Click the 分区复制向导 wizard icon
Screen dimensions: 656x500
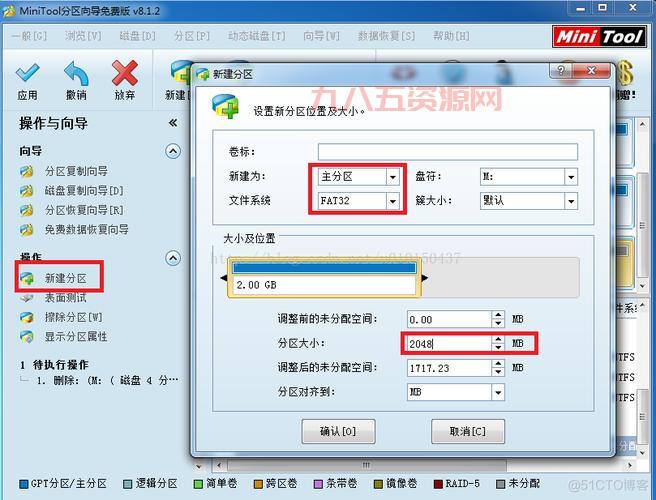click(26, 171)
